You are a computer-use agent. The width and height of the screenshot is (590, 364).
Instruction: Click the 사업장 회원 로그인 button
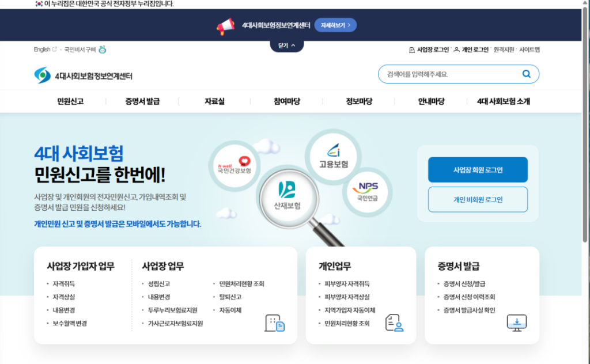(x=478, y=169)
